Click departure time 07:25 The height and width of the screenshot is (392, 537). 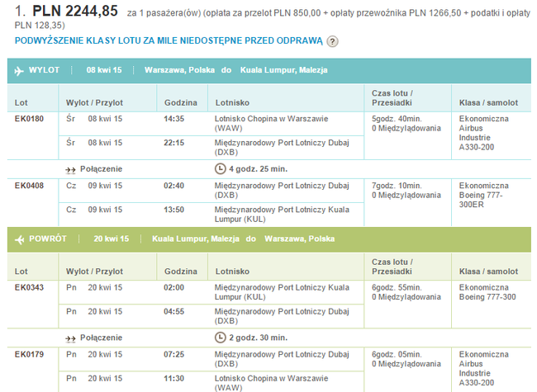pyautogui.click(x=174, y=354)
